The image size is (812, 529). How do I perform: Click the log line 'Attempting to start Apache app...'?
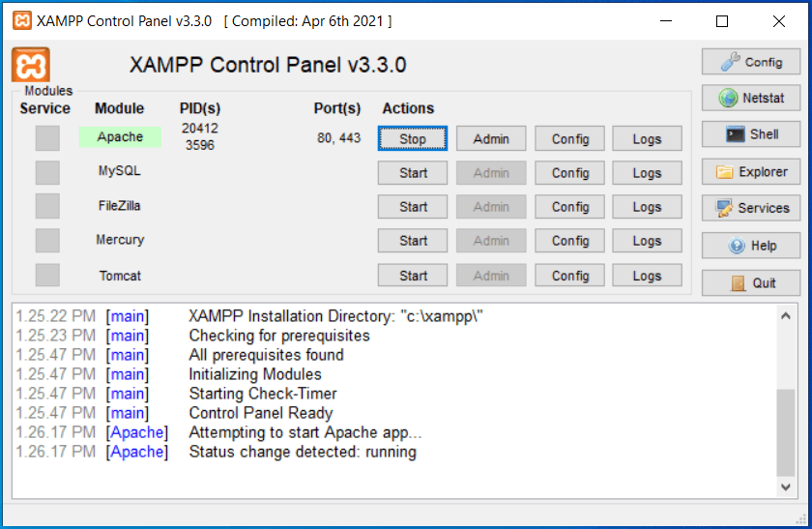305,432
